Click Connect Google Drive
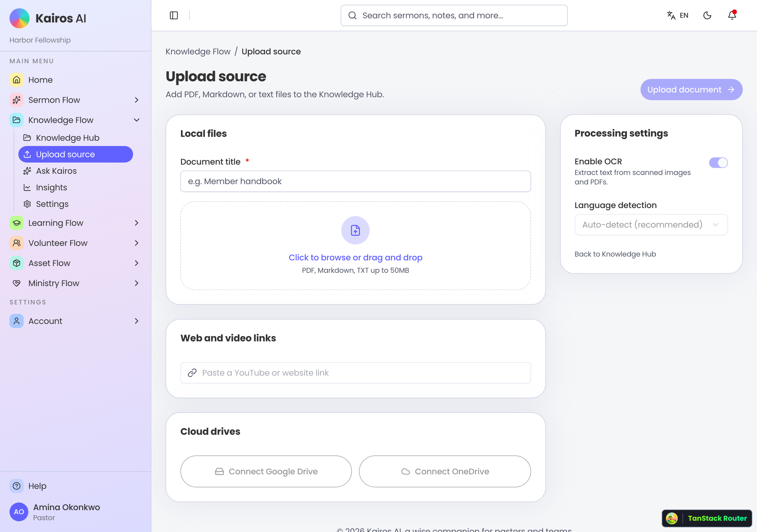The width and height of the screenshot is (757, 532). coord(266,471)
